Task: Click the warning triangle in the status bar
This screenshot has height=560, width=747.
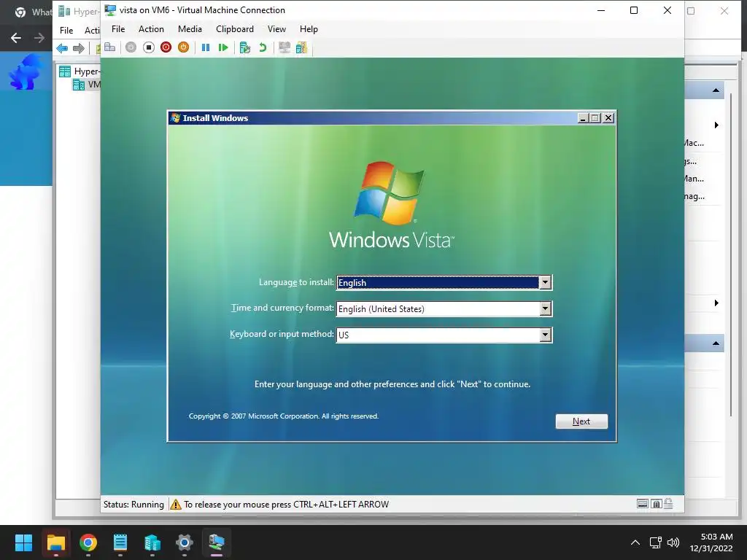Action: click(176, 505)
